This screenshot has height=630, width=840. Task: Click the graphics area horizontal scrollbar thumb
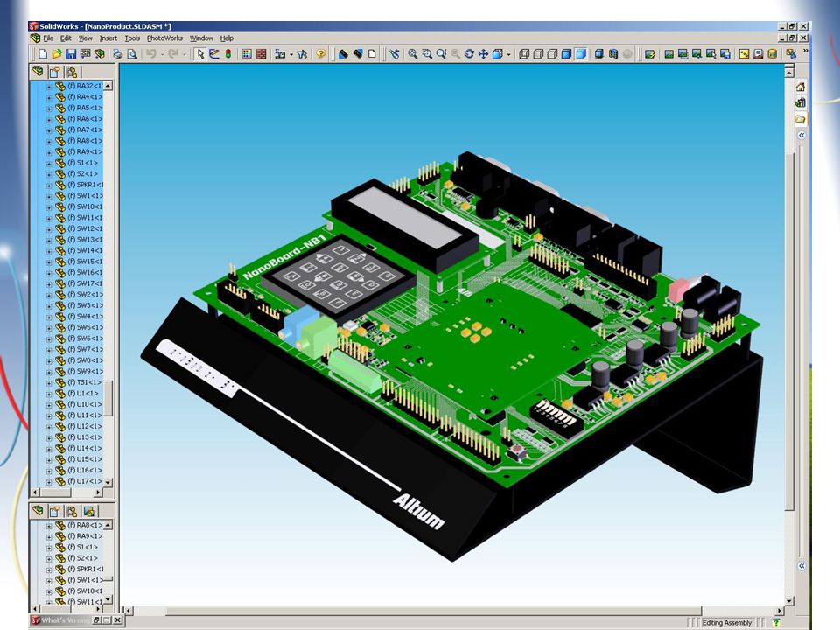coord(433,611)
